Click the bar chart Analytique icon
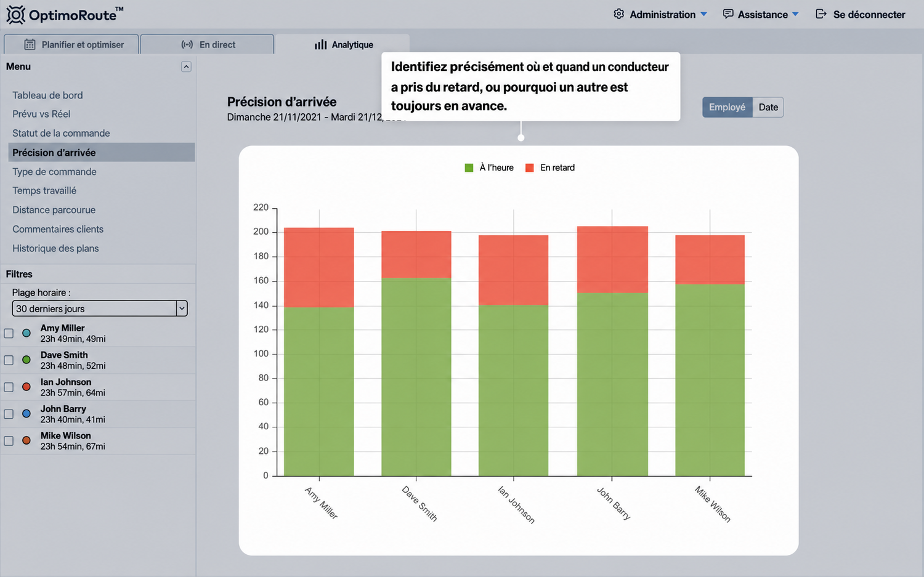Viewport: 924px width, 577px height. coord(320,44)
